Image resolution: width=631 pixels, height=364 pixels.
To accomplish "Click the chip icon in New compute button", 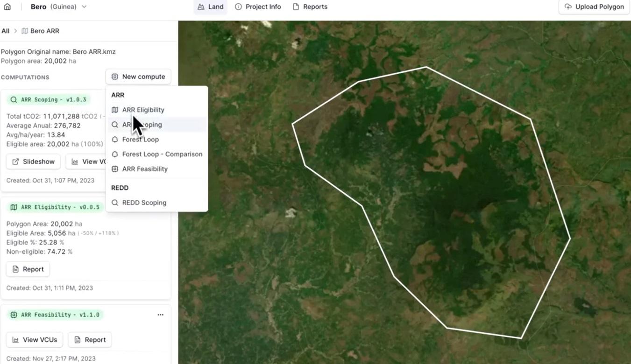I will tap(115, 77).
